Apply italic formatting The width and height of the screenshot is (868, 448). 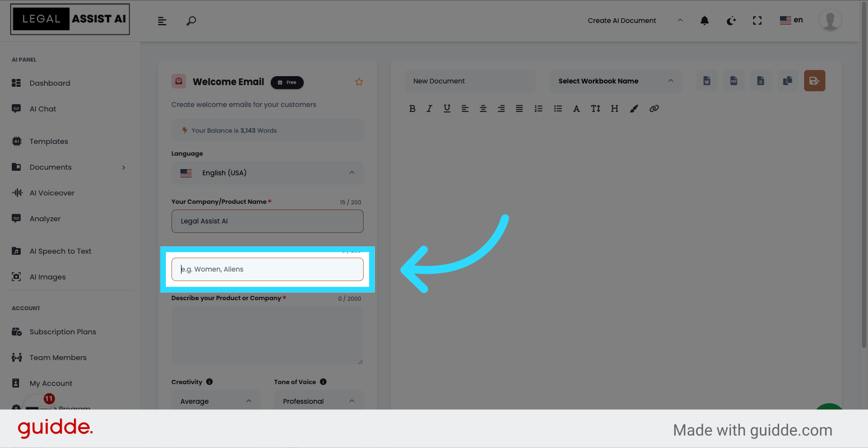(x=429, y=109)
